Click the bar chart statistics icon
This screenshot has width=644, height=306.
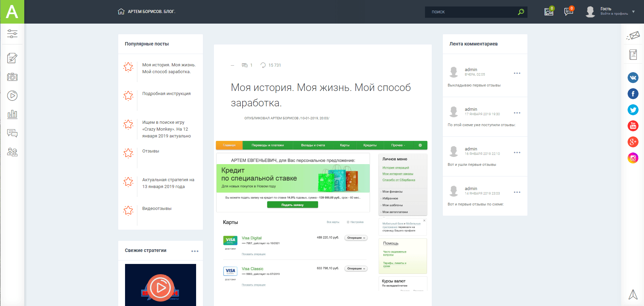click(x=12, y=114)
